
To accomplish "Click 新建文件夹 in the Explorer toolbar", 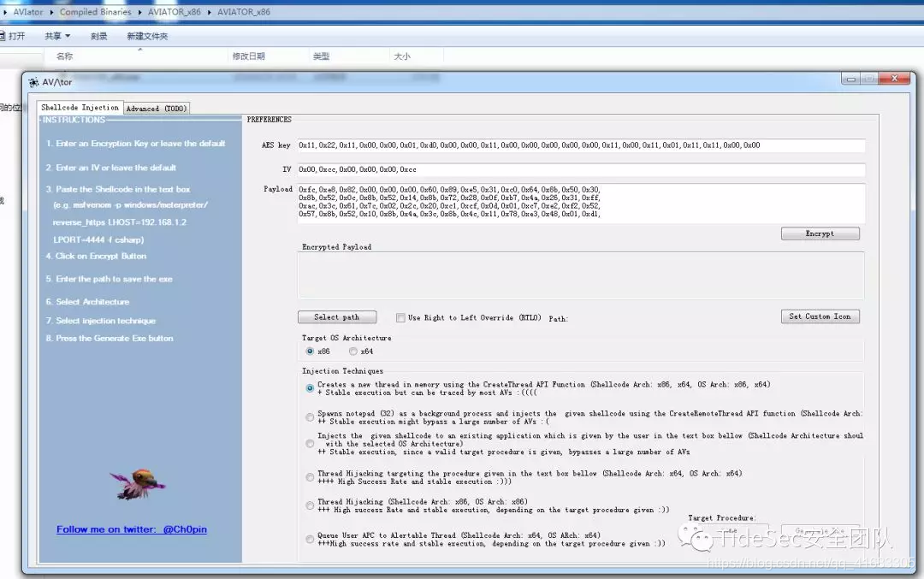I will pos(147,36).
